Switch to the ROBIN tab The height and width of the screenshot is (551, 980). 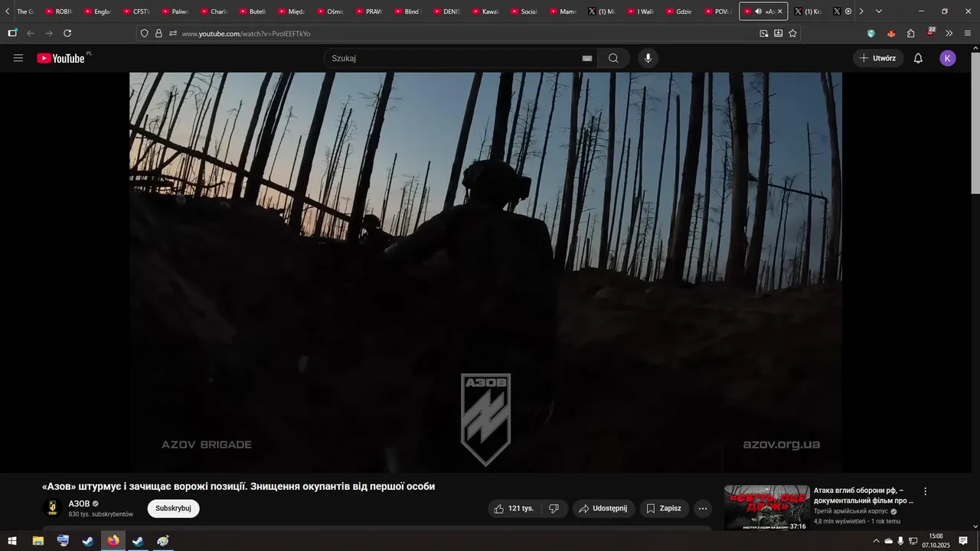click(x=59, y=11)
